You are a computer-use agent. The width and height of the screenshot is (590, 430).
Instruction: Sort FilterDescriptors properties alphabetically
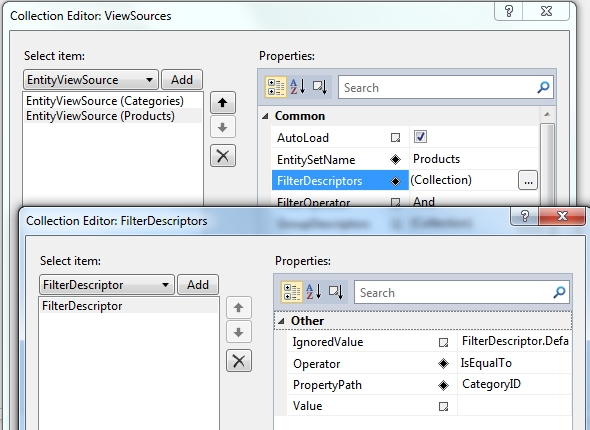313,292
